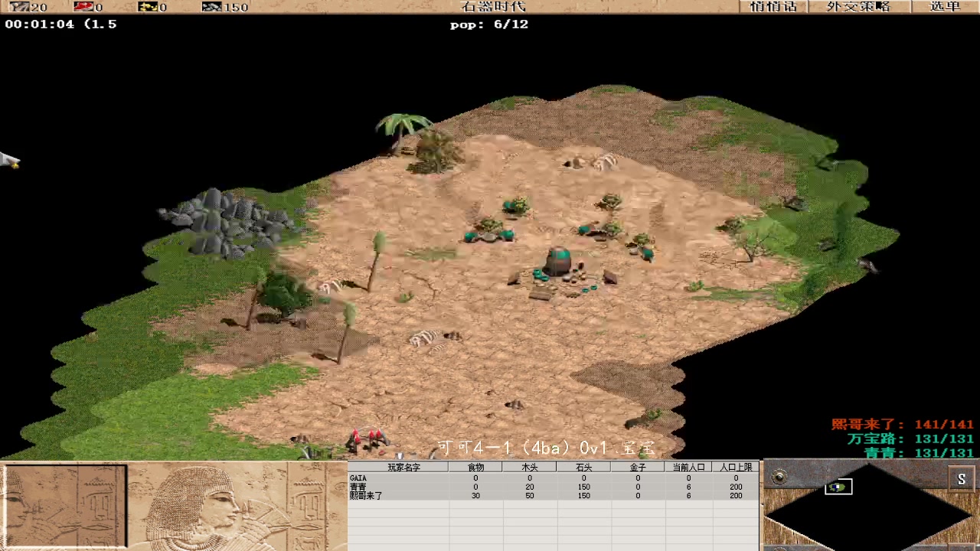Click the gold resource icon
Viewport: 980px width, 551px height.
(149, 7)
